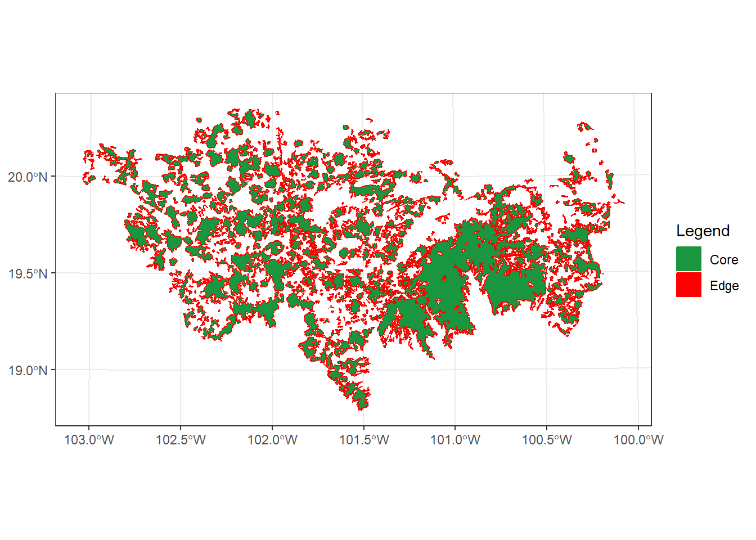The height and width of the screenshot is (540, 756).
Task: Click the 100.5°W x-axis label
Action: (547, 440)
